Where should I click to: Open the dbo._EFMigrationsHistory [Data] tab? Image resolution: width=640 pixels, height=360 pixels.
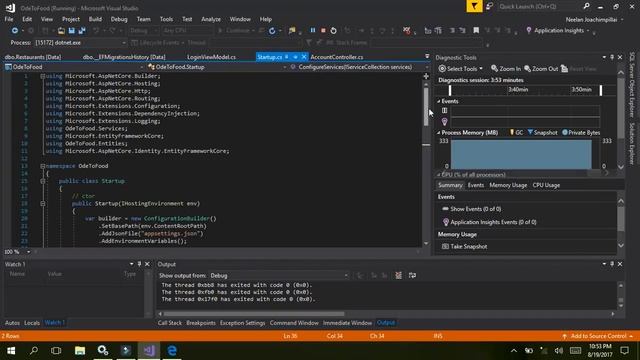(124, 57)
